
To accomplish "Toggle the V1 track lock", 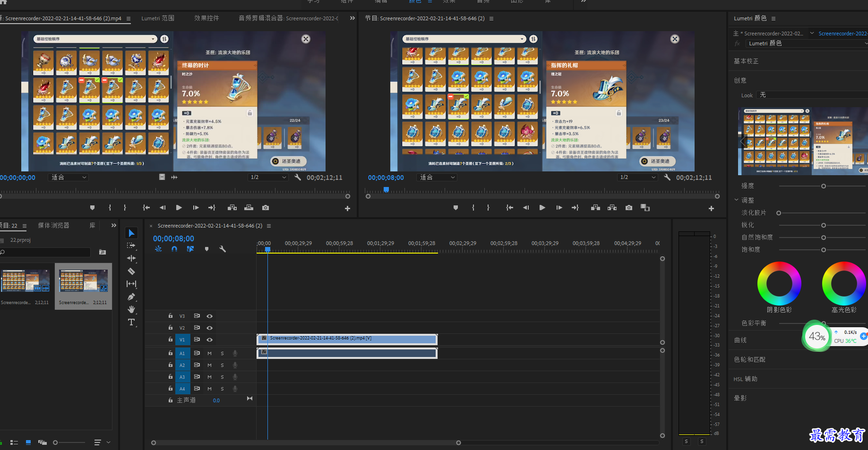I will [x=171, y=340].
